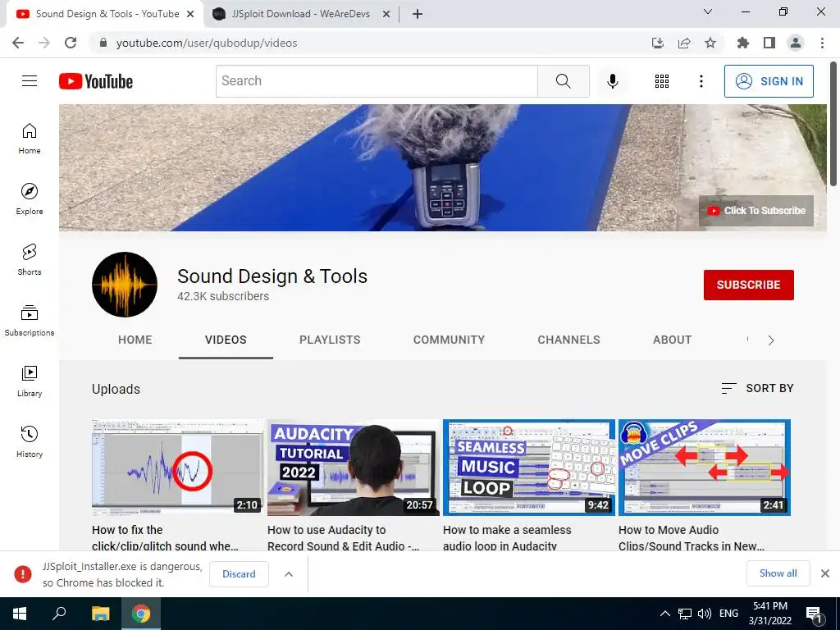Open File Explorer from taskbar

(x=100, y=614)
